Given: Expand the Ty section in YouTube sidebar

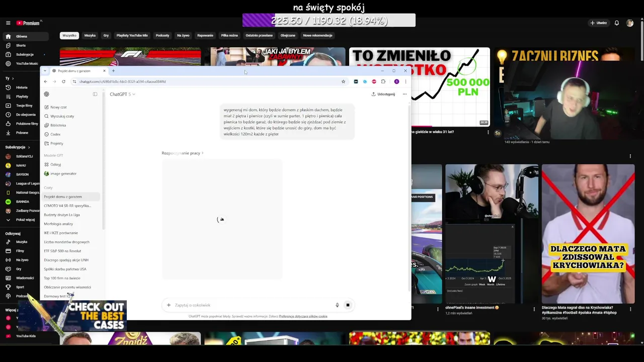Looking at the screenshot, I should point(10,78).
